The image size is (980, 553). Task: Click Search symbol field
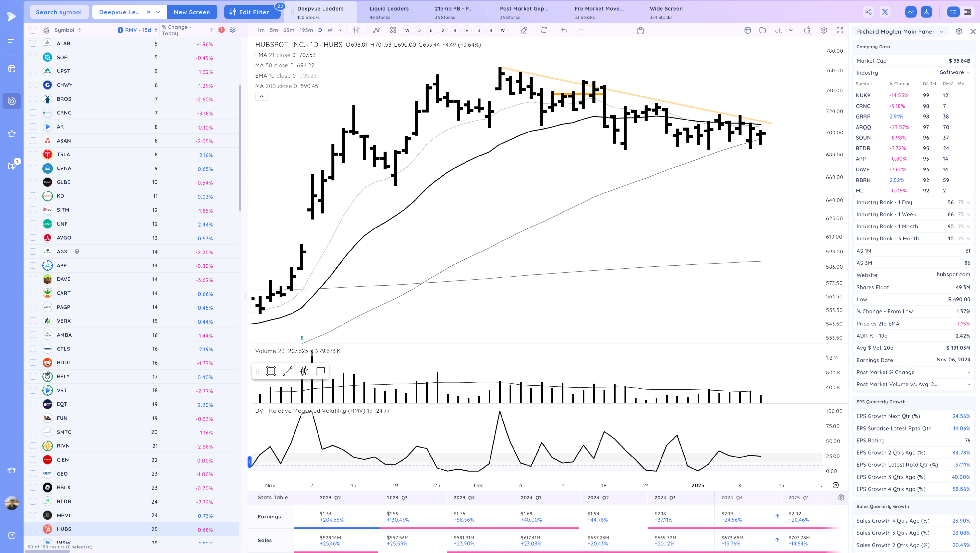59,12
